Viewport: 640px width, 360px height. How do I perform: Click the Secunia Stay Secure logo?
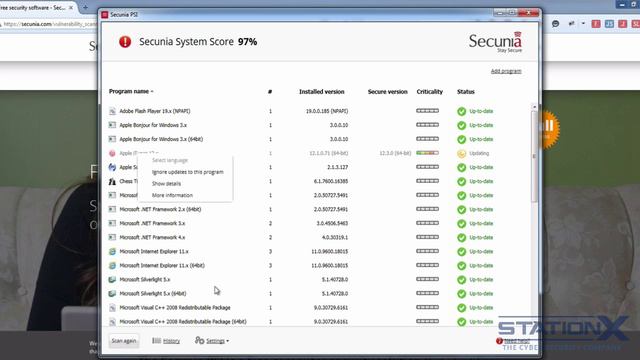(495, 42)
